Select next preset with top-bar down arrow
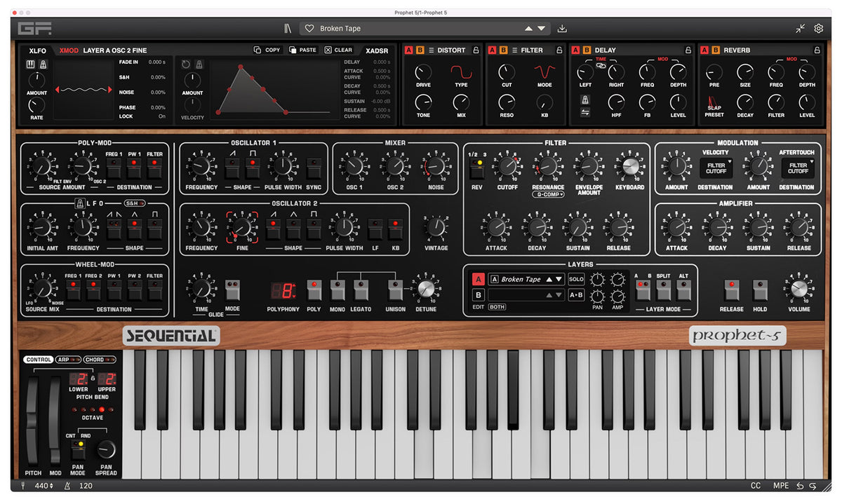842x504 pixels. [x=542, y=29]
